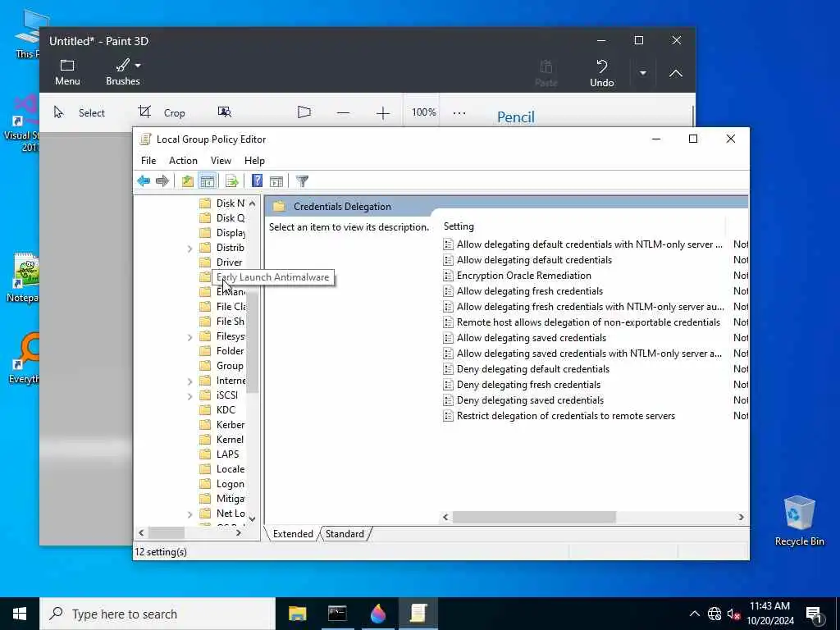Open the notification center icon
The height and width of the screenshot is (630, 840).
point(814,614)
